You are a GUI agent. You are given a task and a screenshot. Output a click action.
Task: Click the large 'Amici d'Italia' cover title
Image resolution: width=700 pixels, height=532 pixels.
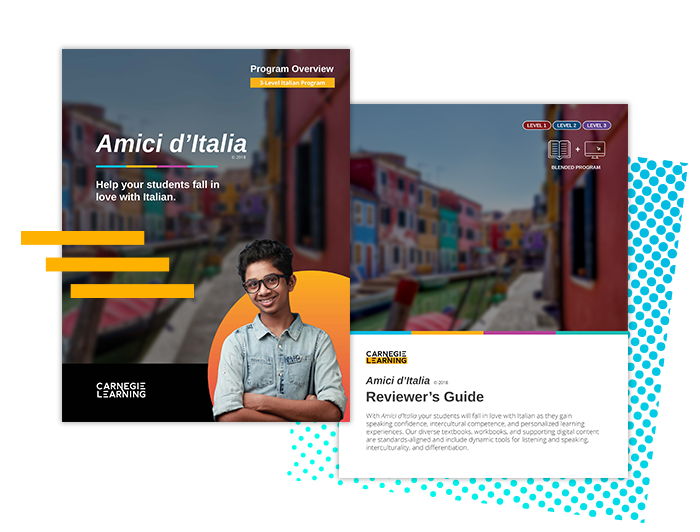(x=171, y=144)
